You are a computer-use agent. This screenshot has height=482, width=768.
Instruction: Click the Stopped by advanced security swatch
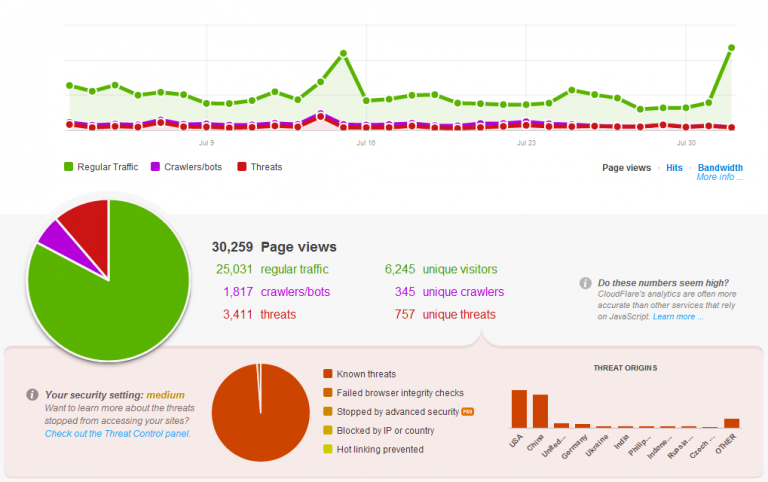coord(328,411)
